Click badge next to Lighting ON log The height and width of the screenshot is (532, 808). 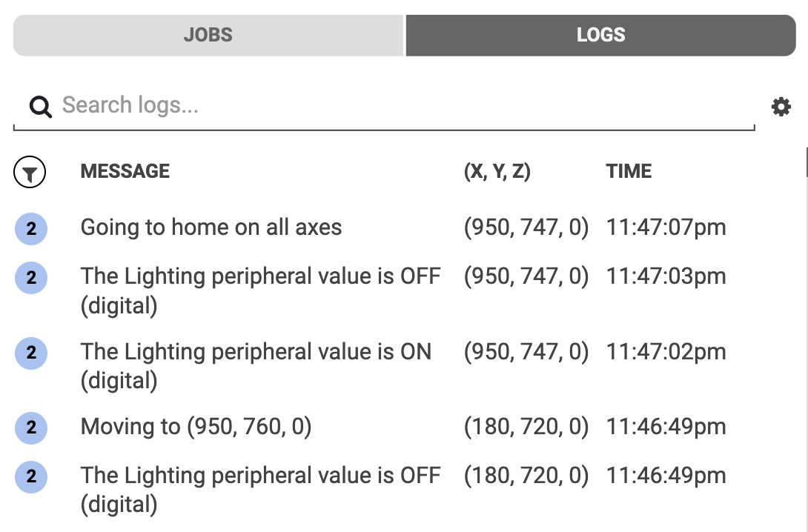[31, 353]
